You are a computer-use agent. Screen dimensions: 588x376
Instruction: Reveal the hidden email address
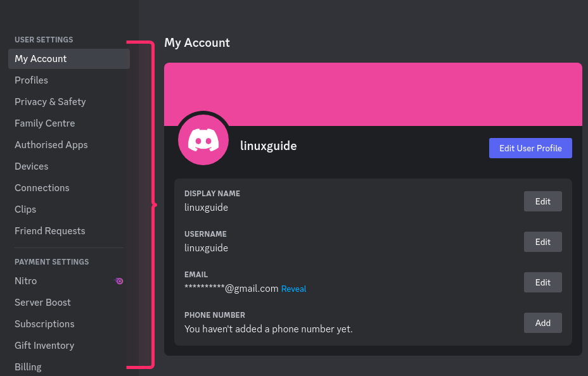click(x=293, y=289)
